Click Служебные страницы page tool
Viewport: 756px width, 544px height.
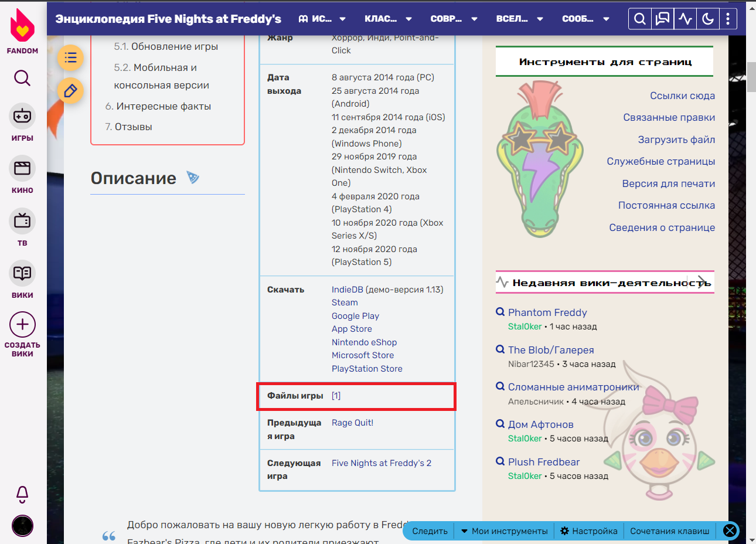(x=660, y=161)
